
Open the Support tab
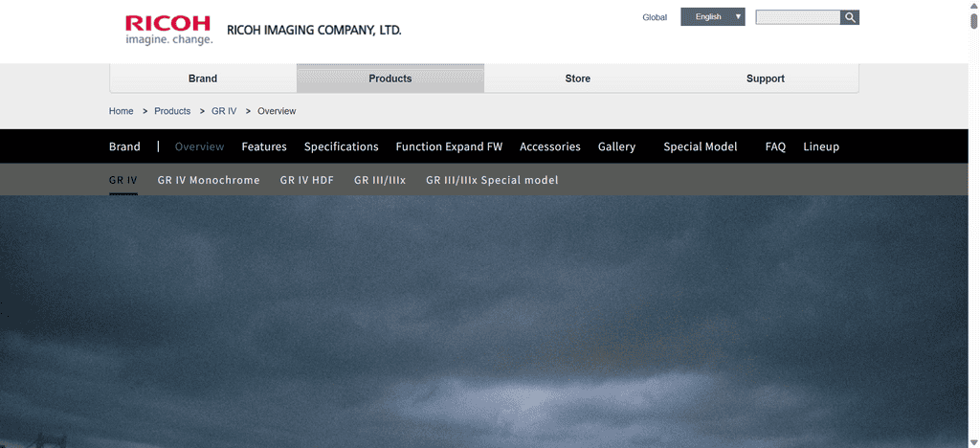[765, 78]
